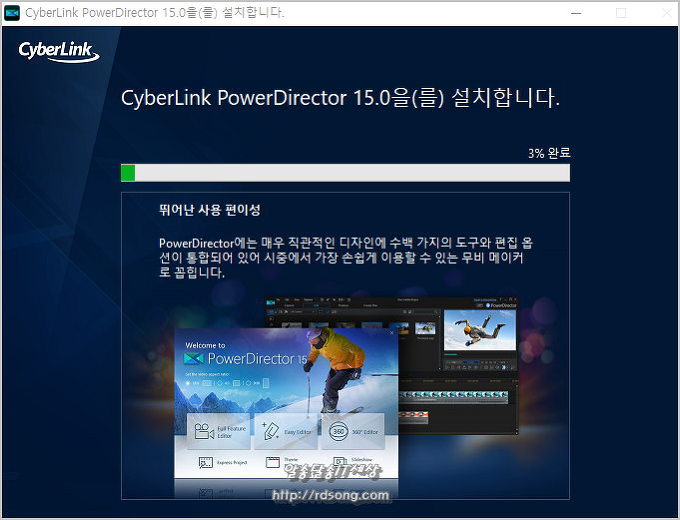Viewport: 680px width, 520px height.
Task: Click the timeline strip in the editor preview
Action: point(453,396)
